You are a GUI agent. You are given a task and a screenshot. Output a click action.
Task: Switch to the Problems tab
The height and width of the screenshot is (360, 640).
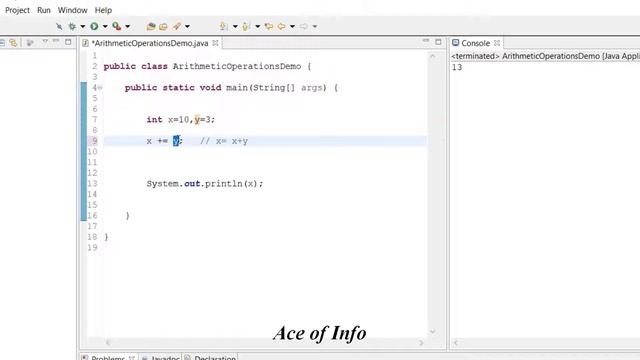(x=108, y=358)
